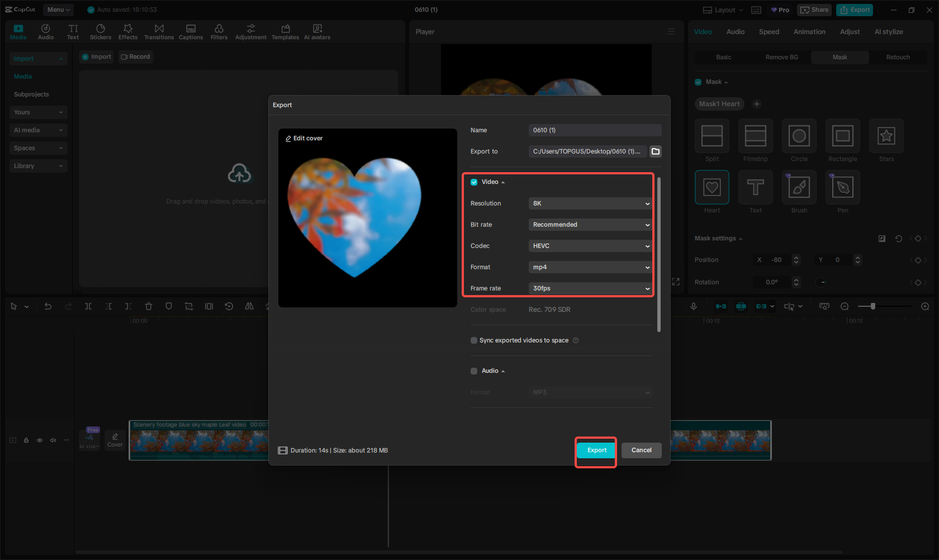Open the Codec dropdown showing HEVC
This screenshot has height=560, width=939.
coord(590,246)
